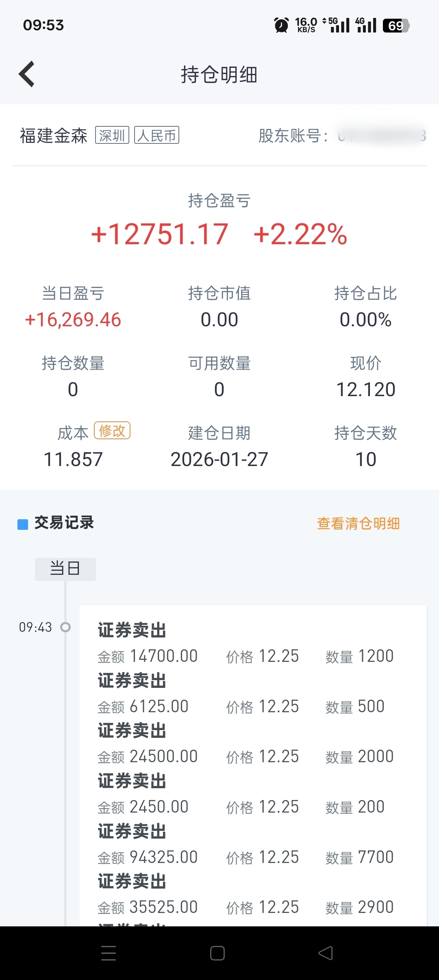This screenshot has height=980, width=439.
Task: Tap the Android recent apps menu icon
Action: point(109,953)
